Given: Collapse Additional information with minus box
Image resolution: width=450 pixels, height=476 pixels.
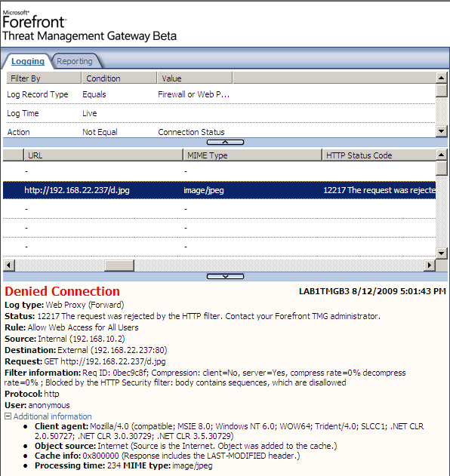Looking at the screenshot, I should tap(8, 416).
